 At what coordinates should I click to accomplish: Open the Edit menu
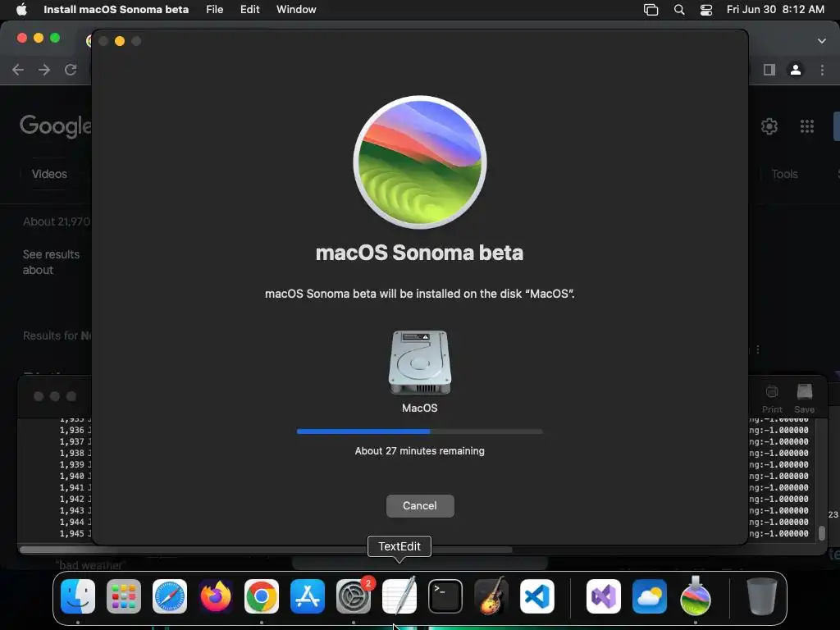249,9
